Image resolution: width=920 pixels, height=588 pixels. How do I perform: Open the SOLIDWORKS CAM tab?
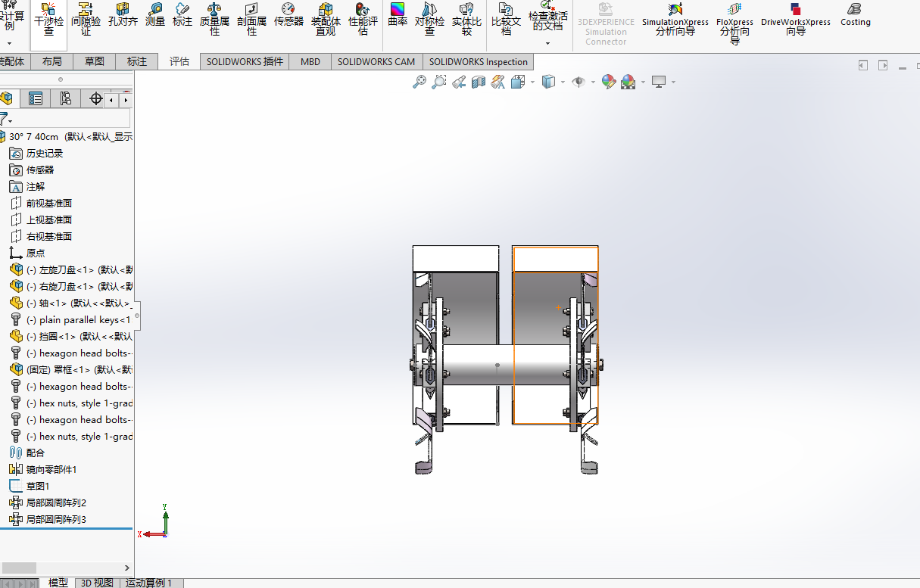376,61
